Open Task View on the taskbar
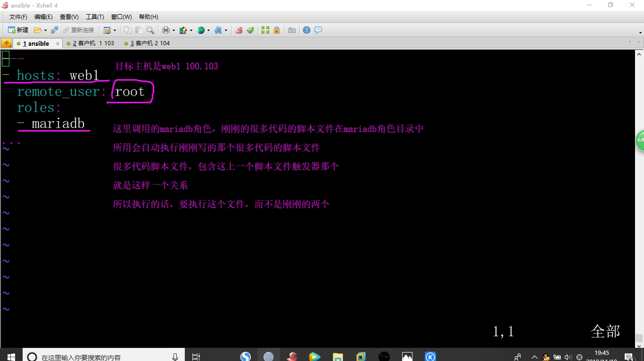Screen dimensions: 644x361 (x=196, y=357)
